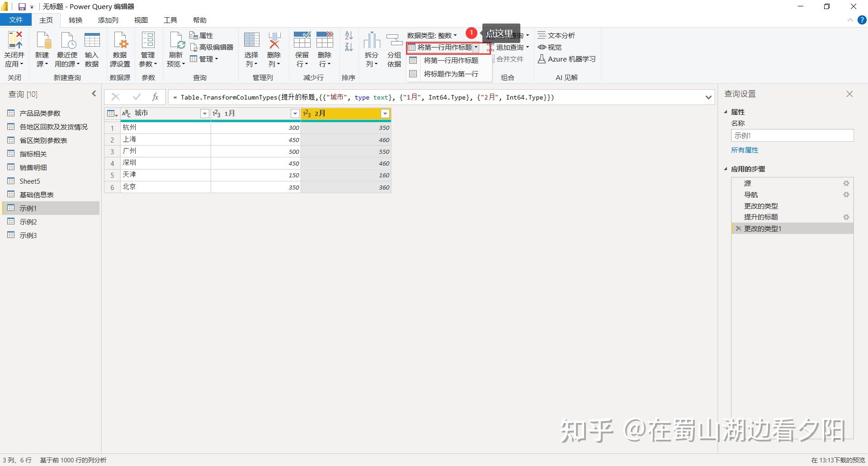Click the 管理参数 ribbon icon
868x466 pixels.
pos(148,41)
